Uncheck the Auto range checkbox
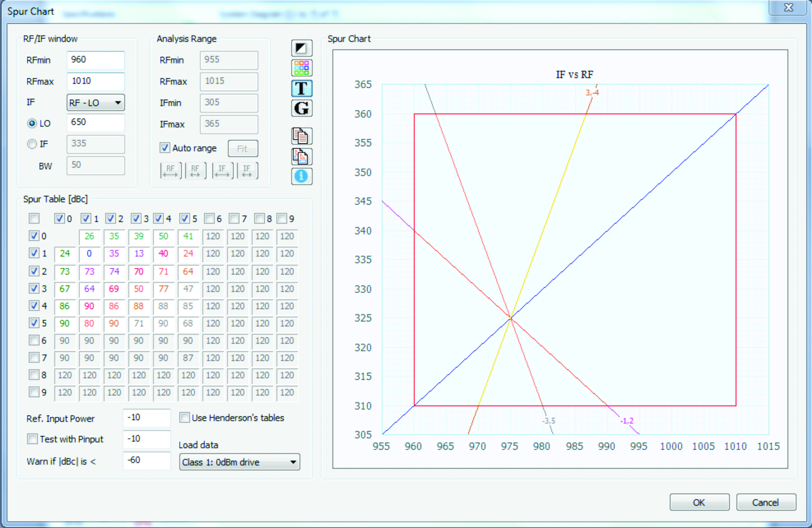812x528 pixels. pyautogui.click(x=165, y=148)
